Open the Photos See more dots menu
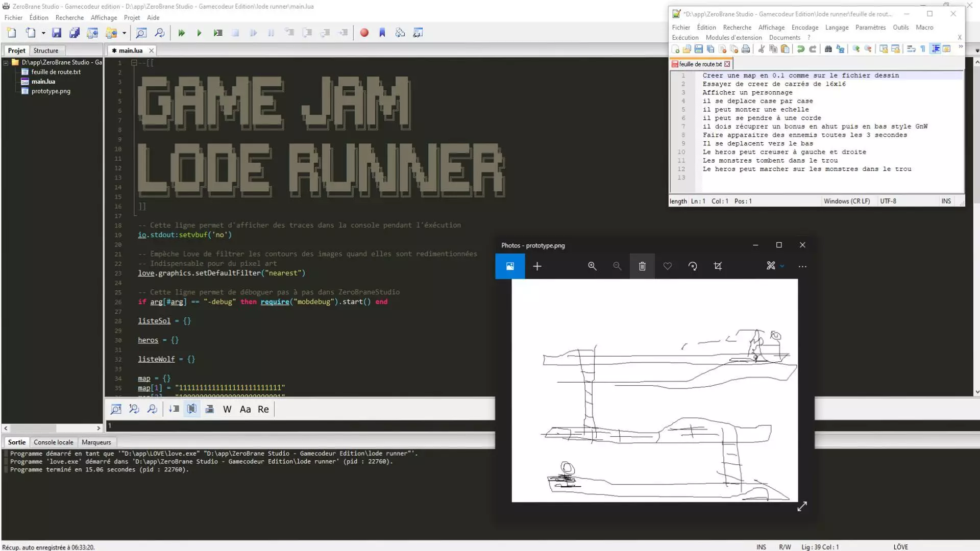The width and height of the screenshot is (980, 551). click(x=802, y=266)
